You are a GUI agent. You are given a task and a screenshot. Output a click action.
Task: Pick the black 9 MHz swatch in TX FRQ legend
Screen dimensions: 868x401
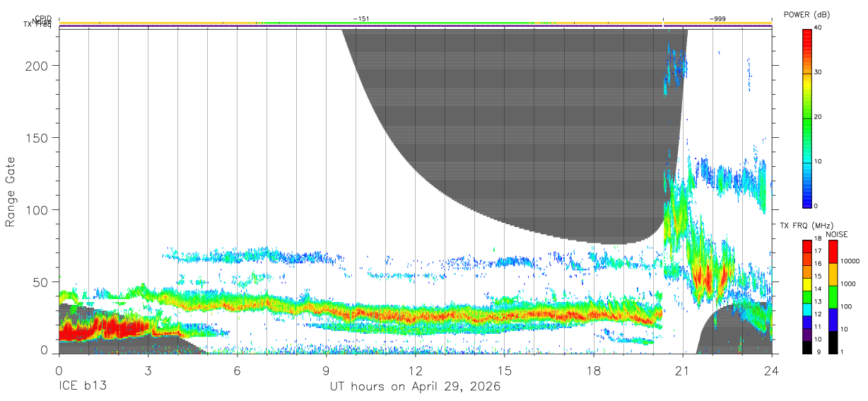[x=807, y=347]
